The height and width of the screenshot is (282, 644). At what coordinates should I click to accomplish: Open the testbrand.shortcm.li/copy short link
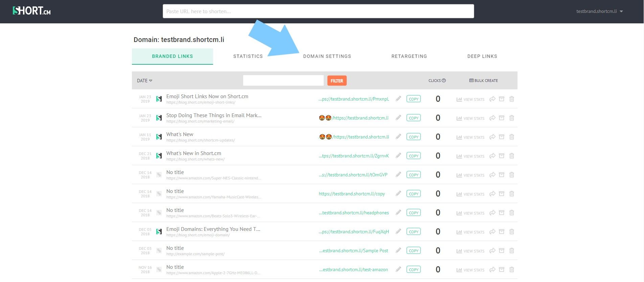tap(352, 194)
